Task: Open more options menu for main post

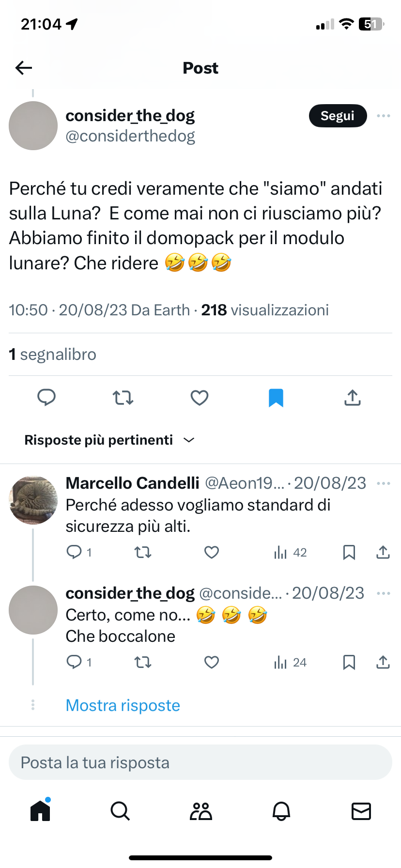Action: [x=384, y=116]
